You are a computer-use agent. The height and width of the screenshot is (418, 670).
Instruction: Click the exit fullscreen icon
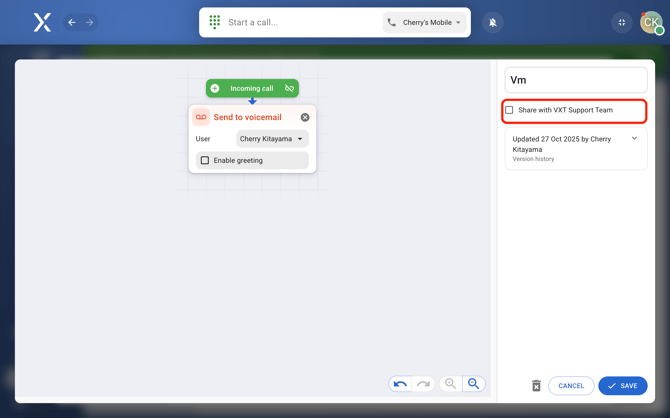click(622, 22)
